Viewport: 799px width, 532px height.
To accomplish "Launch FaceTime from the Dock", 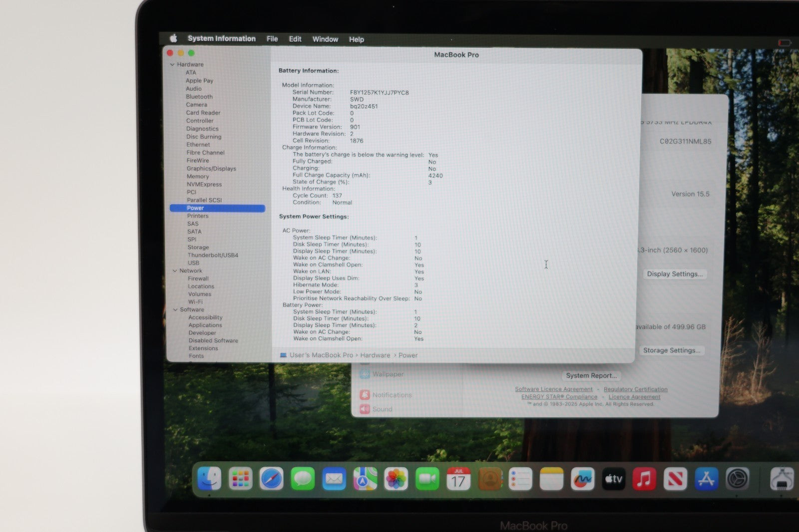I will (x=427, y=480).
